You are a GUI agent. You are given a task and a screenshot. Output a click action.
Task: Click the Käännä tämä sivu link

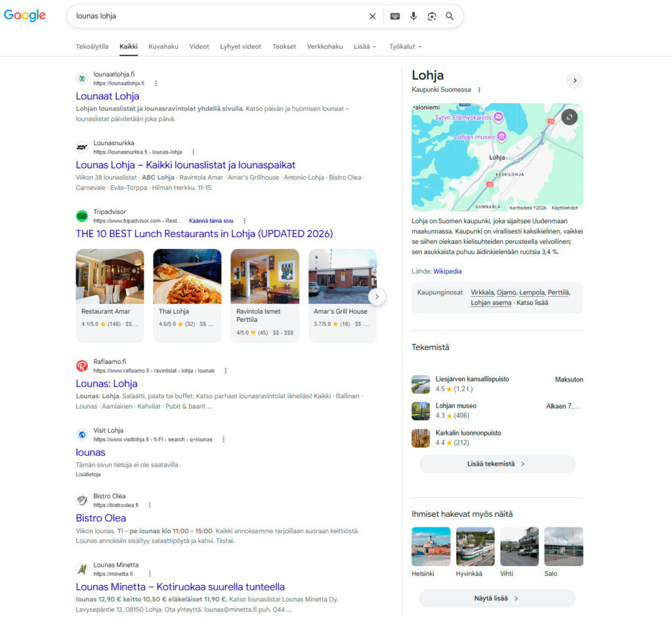211,221
